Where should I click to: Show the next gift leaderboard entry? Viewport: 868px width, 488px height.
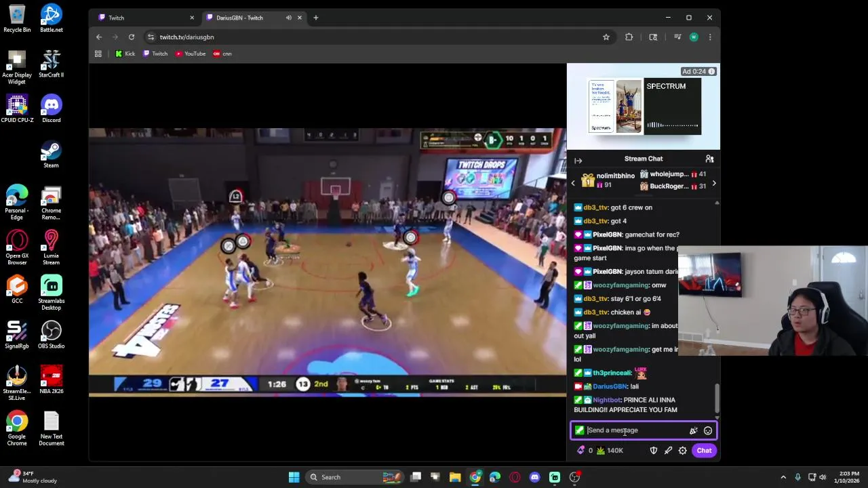tap(713, 183)
